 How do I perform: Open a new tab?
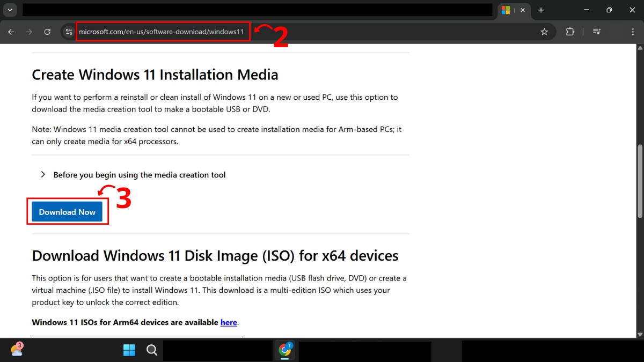541,10
